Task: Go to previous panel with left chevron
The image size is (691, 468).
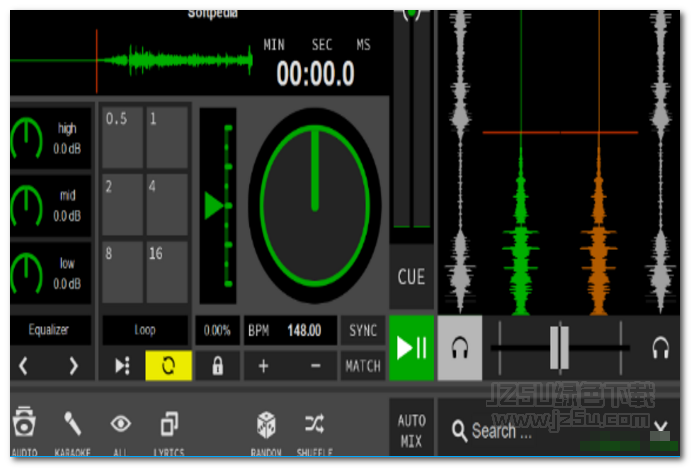Action: pos(26,366)
